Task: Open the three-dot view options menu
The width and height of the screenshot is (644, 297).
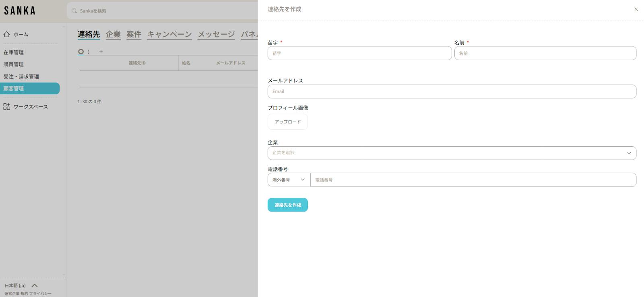Action: coord(89,52)
